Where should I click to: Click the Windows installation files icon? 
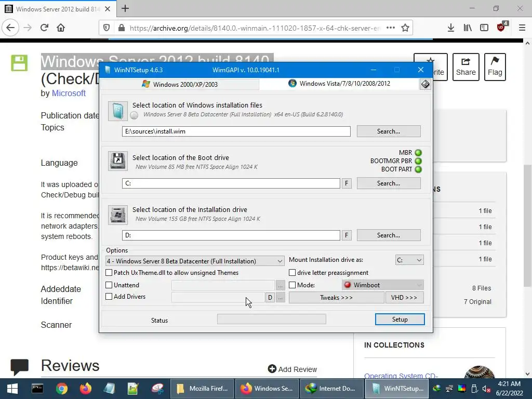tap(118, 111)
